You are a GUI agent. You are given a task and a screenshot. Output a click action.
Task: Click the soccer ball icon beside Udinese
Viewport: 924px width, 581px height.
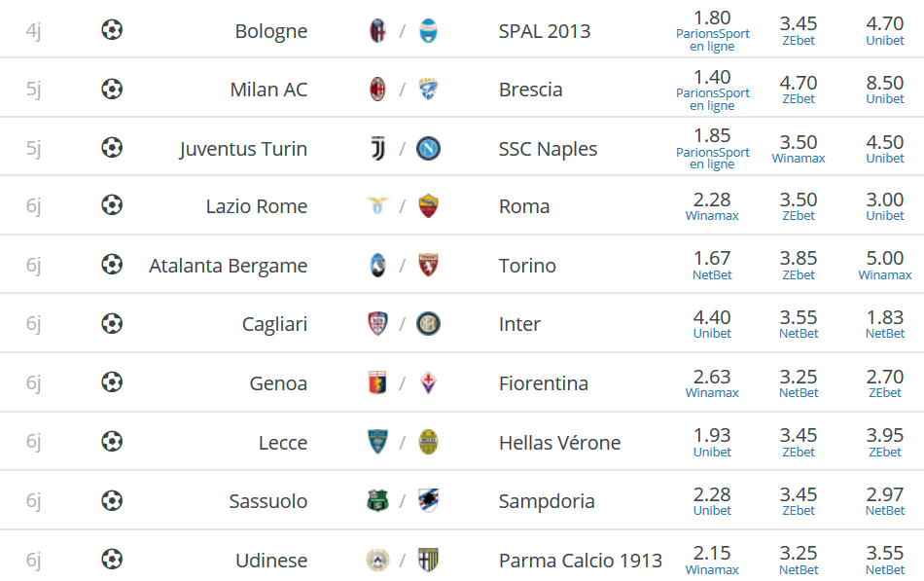point(112,560)
